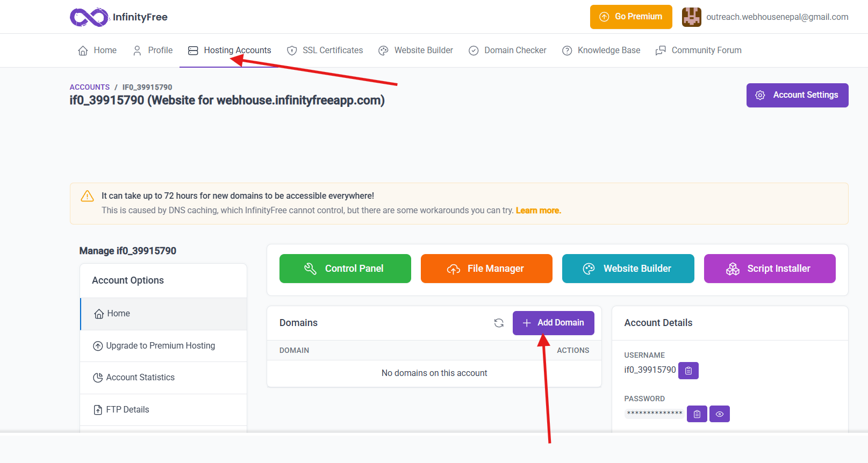Visit the Community Forum link
Viewport: 868px width, 463px height.
(x=699, y=50)
